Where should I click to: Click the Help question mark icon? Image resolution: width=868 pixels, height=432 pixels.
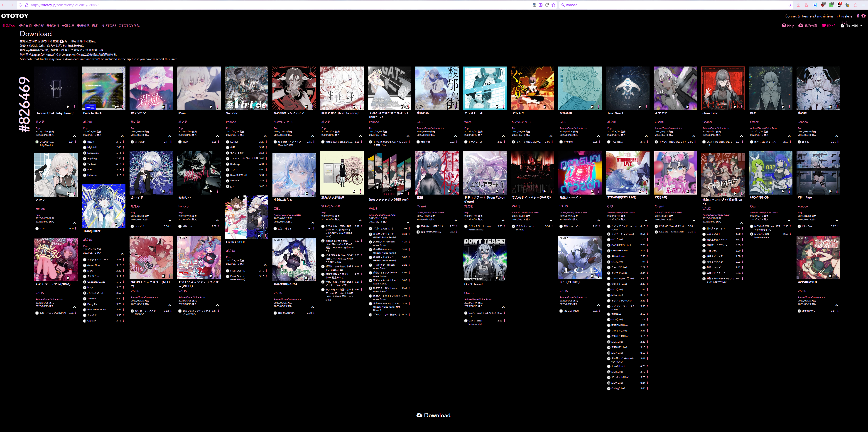(x=784, y=26)
